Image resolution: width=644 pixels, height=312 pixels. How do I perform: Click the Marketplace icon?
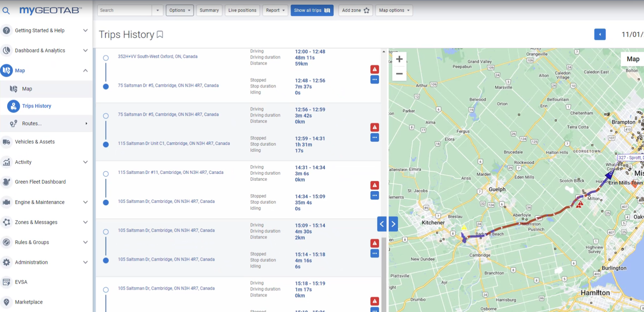[6, 302]
